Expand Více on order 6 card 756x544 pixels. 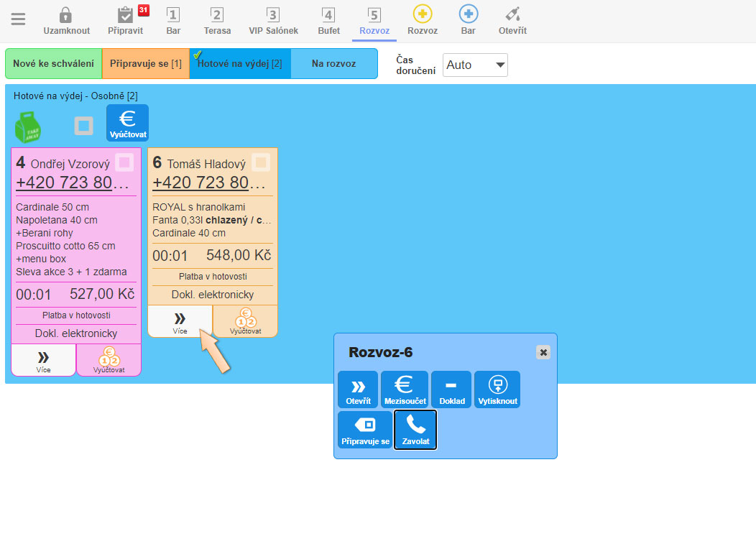pos(180,321)
